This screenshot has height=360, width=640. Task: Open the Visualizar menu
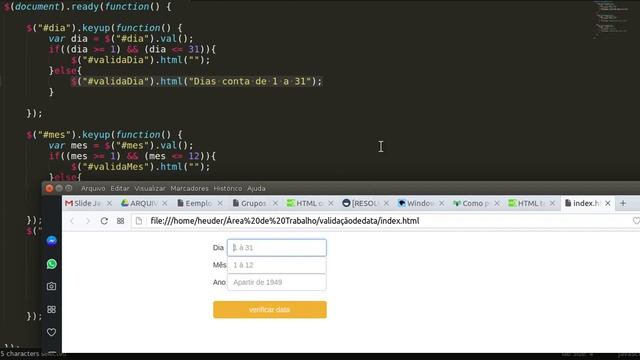(x=150, y=189)
